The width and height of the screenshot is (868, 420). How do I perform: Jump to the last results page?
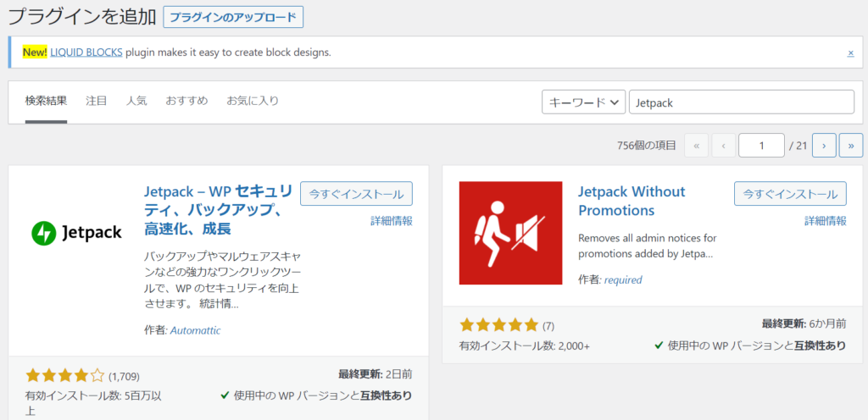(851, 146)
